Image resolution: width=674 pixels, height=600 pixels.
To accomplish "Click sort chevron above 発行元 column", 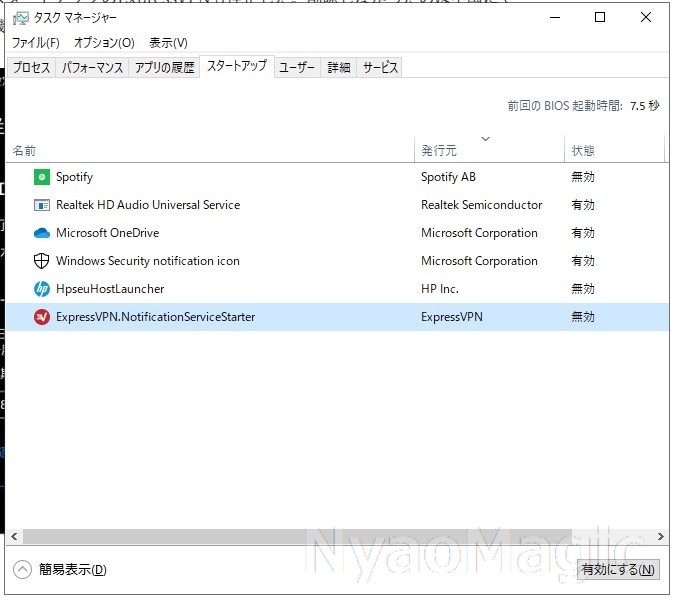I will click(x=485, y=139).
